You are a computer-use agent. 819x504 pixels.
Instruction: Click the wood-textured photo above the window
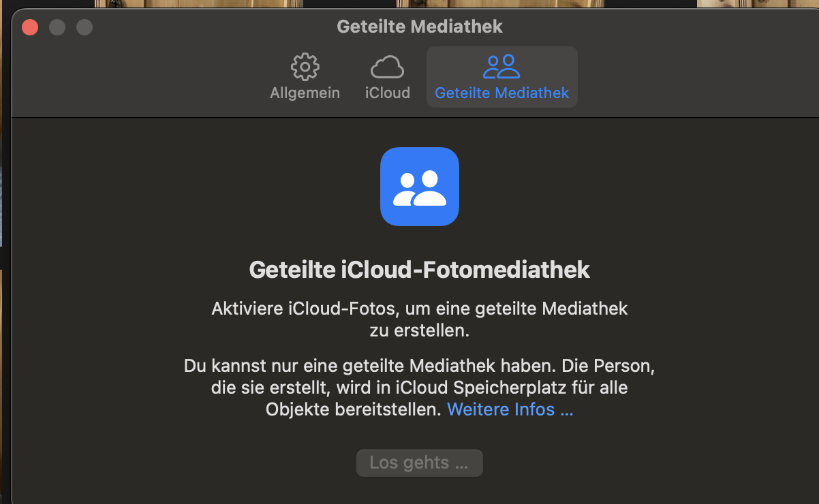204,3
